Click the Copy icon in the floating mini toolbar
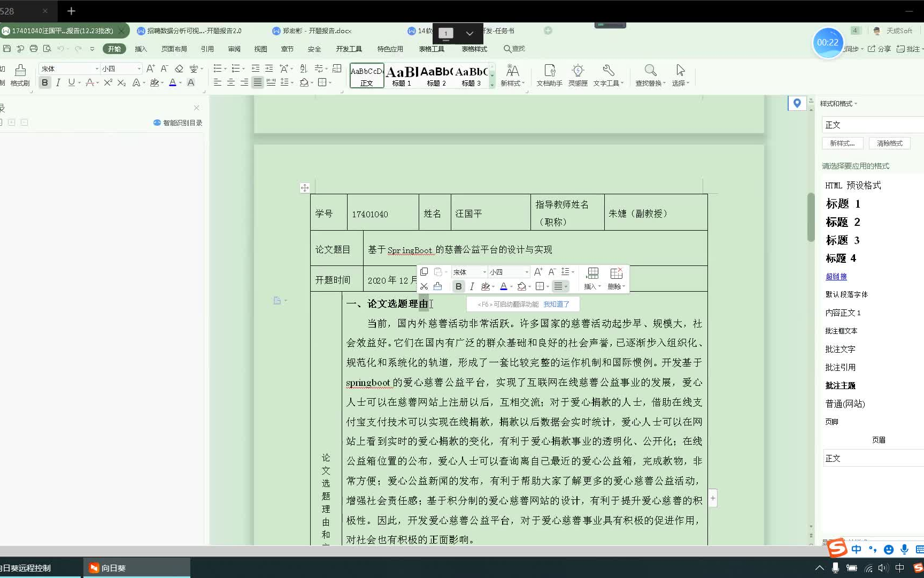Image resolution: width=924 pixels, height=578 pixels. (424, 272)
